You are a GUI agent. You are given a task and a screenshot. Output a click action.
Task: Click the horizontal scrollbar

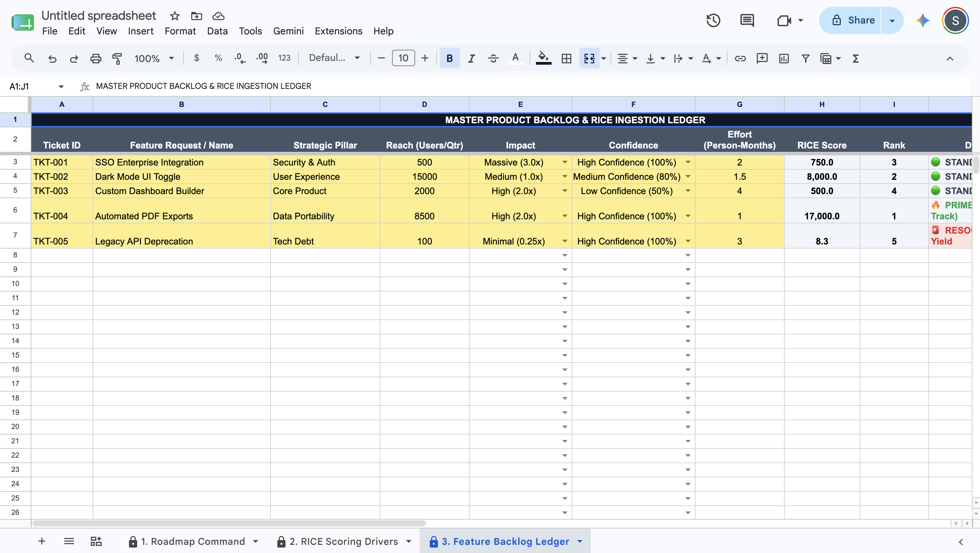coord(229,523)
